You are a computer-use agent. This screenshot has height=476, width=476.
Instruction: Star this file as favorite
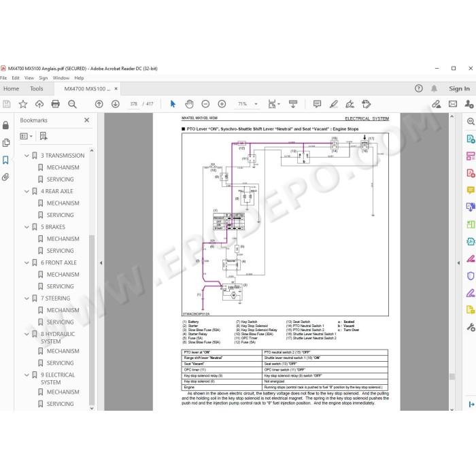pyautogui.click(x=22, y=104)
